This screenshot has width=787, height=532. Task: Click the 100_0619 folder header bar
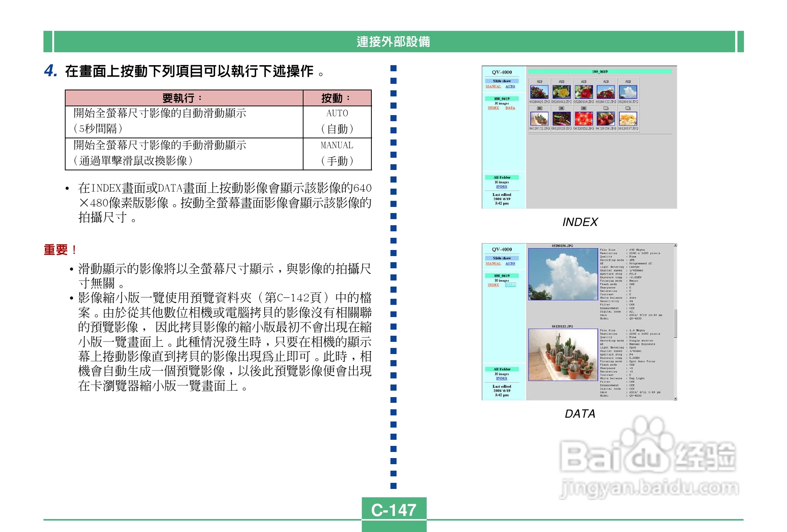pos(599,72)
